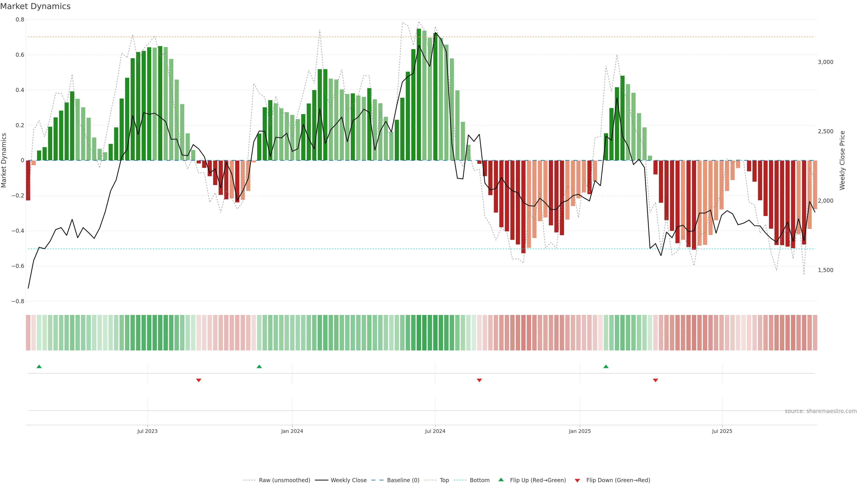Click the Jul 2024 x-axis label
The image size is (868, 488).
click(435, 431)
